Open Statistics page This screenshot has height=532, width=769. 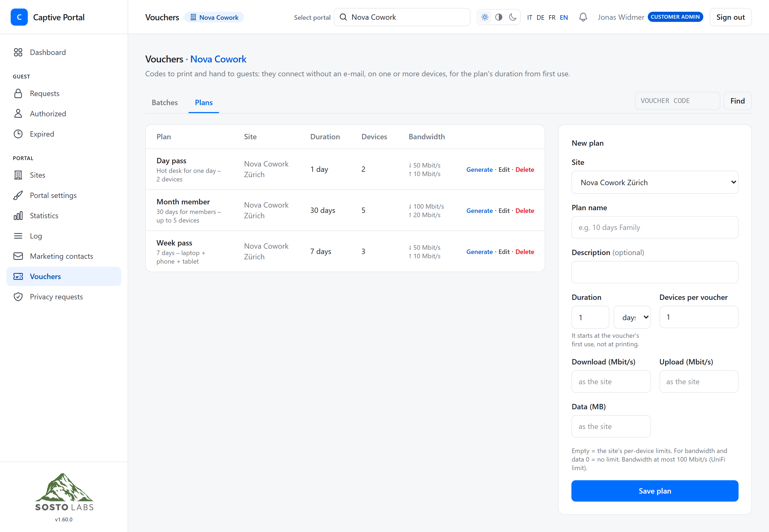pyautogui.click(x=64, y=216)
